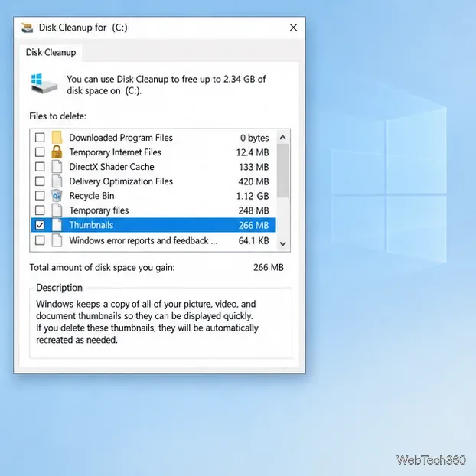Select the Temporary Internet Files label

point(115,152)
